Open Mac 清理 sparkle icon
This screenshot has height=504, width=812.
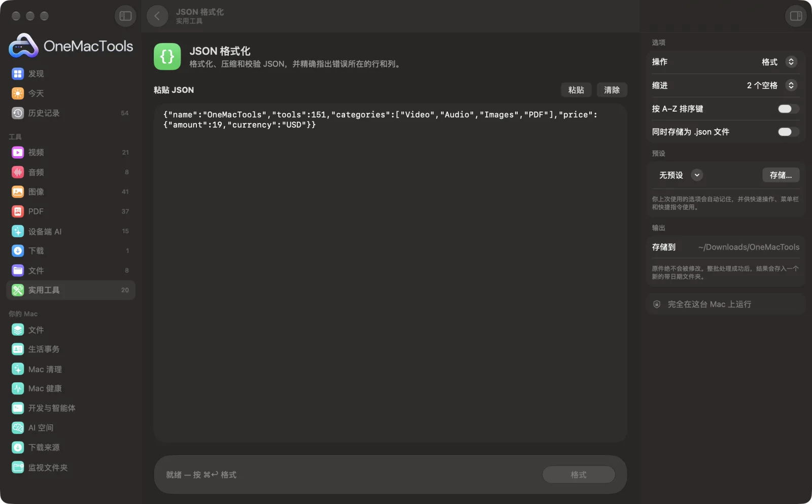tap(18, 369)
